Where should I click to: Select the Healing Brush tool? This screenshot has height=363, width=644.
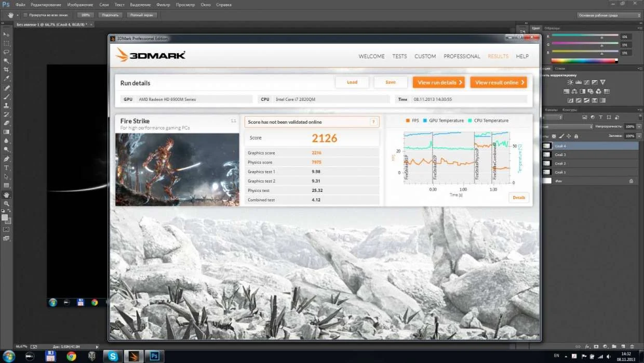7,88
